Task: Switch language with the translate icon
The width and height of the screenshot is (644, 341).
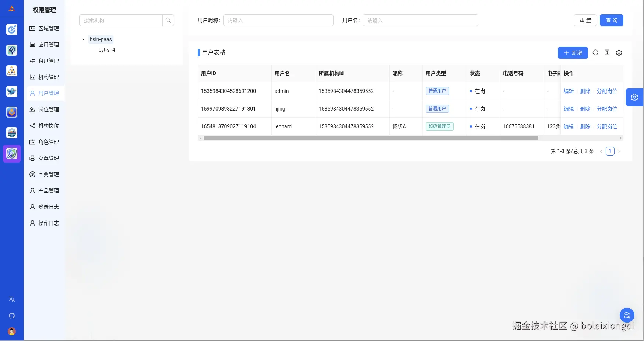Action: point(12,299)
